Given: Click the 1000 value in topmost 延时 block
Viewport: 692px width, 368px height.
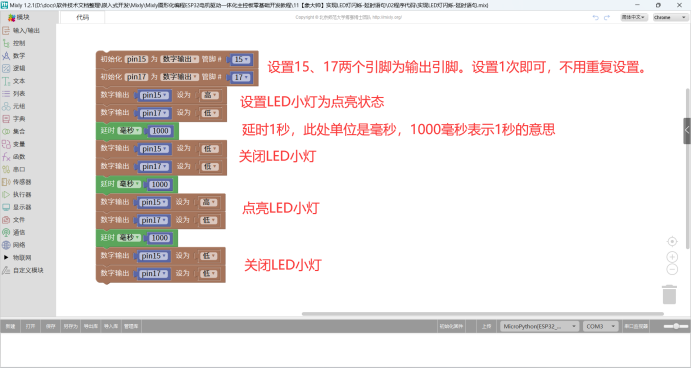Looking at the screenshot, I should (160, 131).
